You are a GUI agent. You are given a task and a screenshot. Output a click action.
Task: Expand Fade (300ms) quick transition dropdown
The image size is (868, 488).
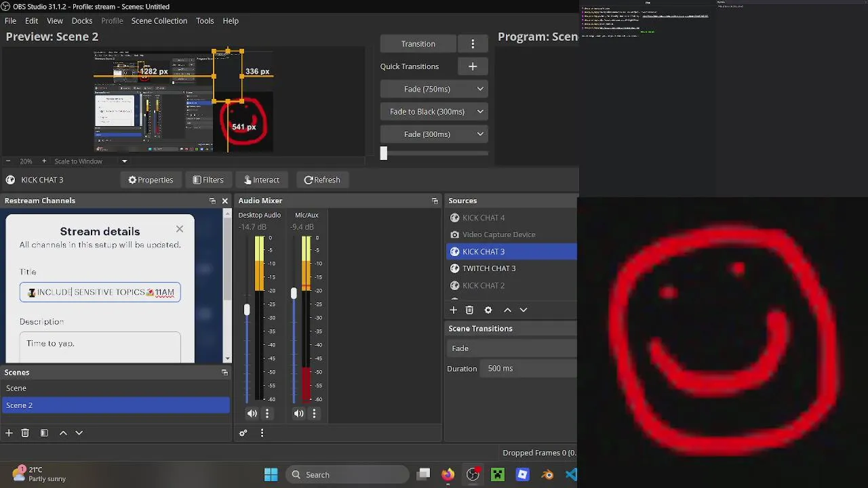[x=480, y=134]
